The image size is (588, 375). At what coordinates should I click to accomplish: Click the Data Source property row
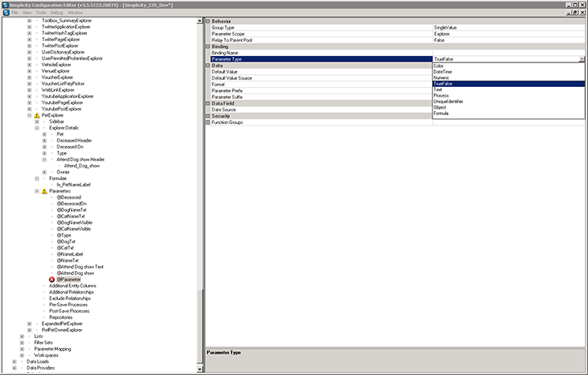pyautogui.click(x=321, y=110)
